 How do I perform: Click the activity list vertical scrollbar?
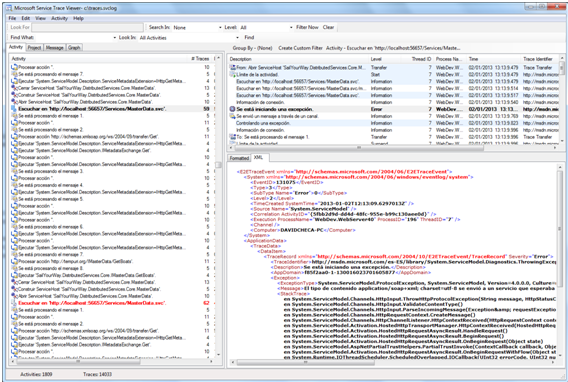point(218,206)
